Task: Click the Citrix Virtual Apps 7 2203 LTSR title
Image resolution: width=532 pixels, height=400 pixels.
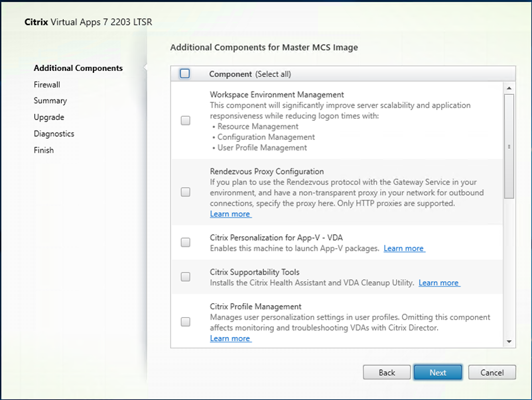Action: [88, 22]
